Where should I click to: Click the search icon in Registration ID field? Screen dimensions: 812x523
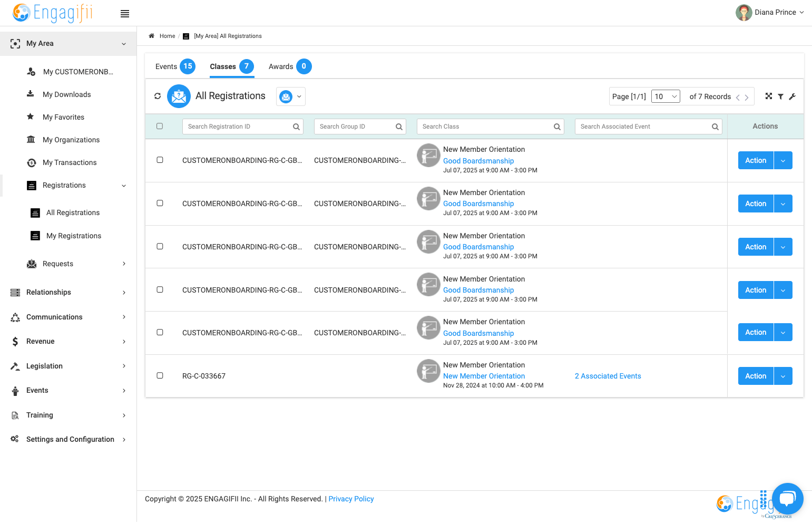pyautogui.click(x=296, y=127)
